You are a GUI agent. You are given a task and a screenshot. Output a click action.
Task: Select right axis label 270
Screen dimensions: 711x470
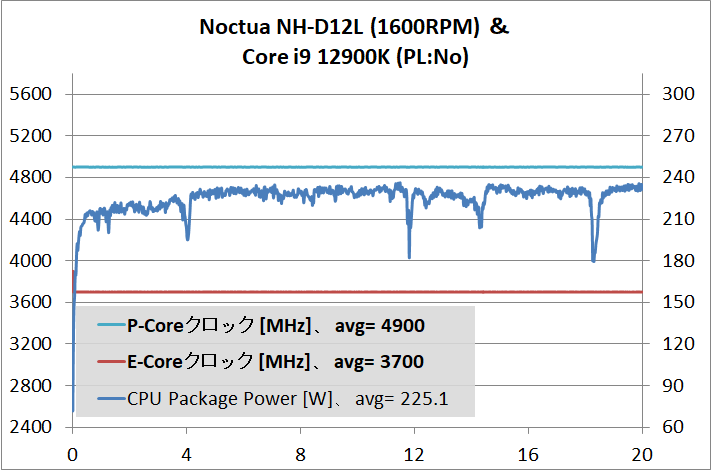(678, 136)
